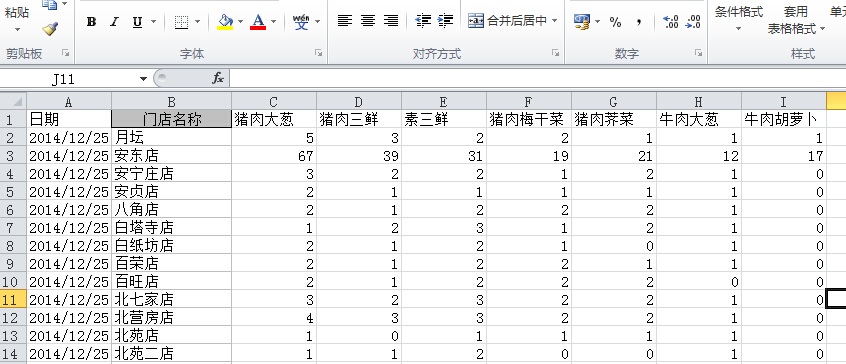Select row 11 header
This screenshot has height=364, width=846.
coord(13,299)
